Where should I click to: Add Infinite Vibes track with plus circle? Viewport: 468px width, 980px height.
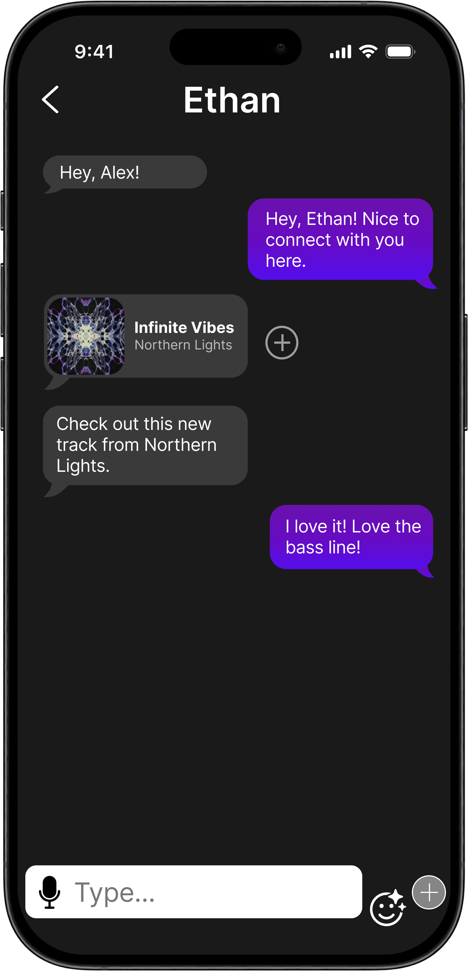(282, 342)
